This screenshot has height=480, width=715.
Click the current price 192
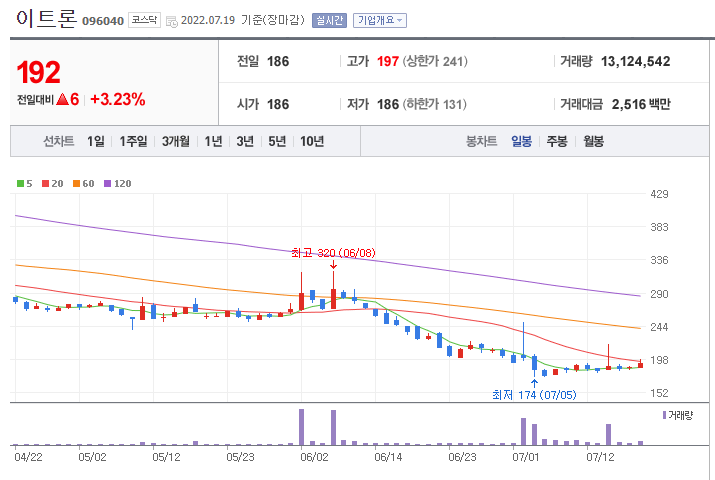click(38, 72)
